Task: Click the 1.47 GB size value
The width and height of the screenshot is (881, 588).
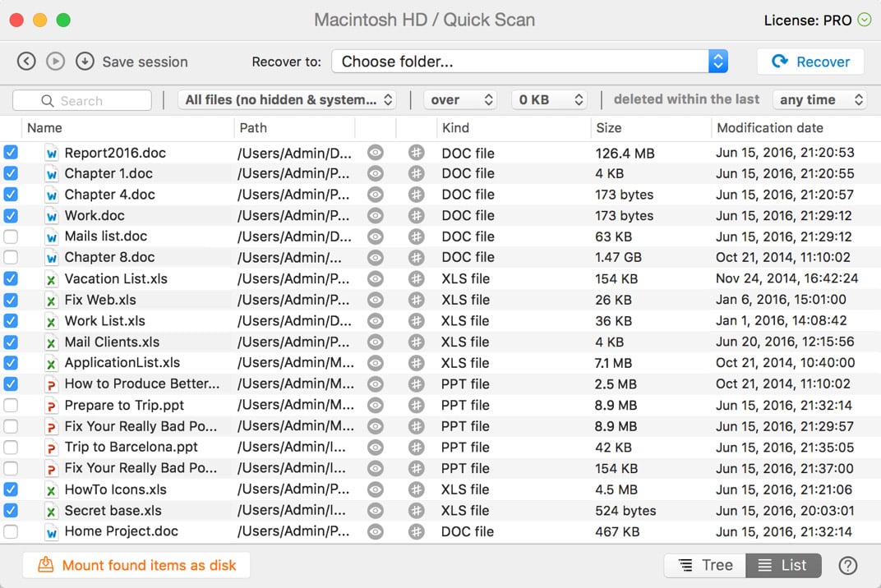Action: tap(618, 258)
